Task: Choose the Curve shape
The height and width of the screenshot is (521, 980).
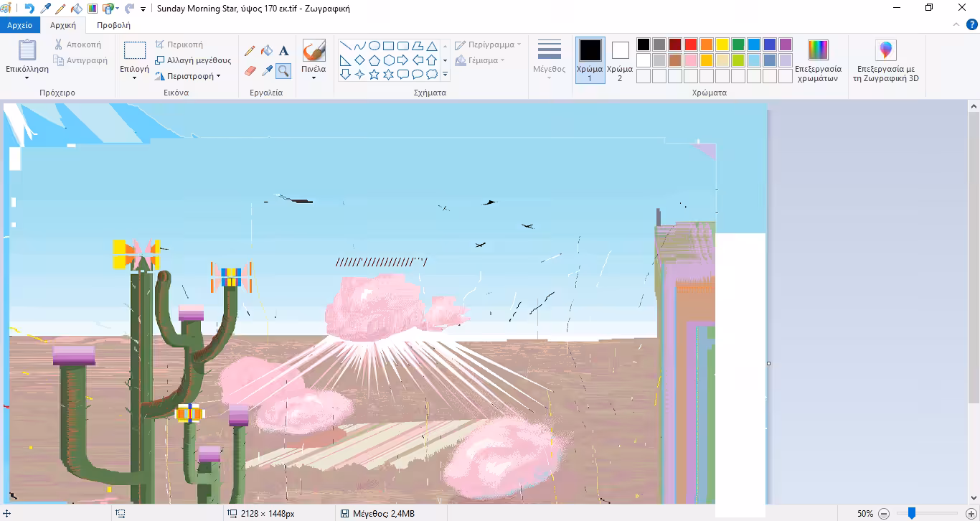Action: pos(359,46)
